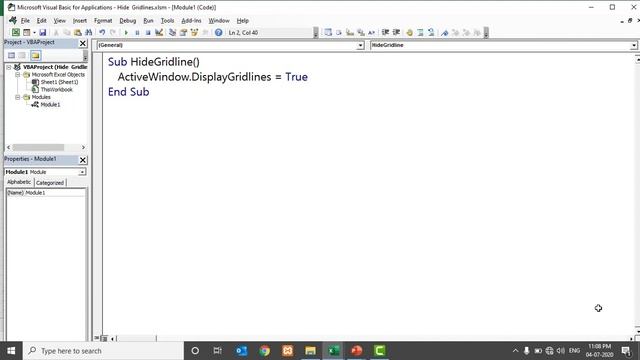Screen dimensions: 640x360
Task: Open the (General) object dropdown
Action: 360,45
